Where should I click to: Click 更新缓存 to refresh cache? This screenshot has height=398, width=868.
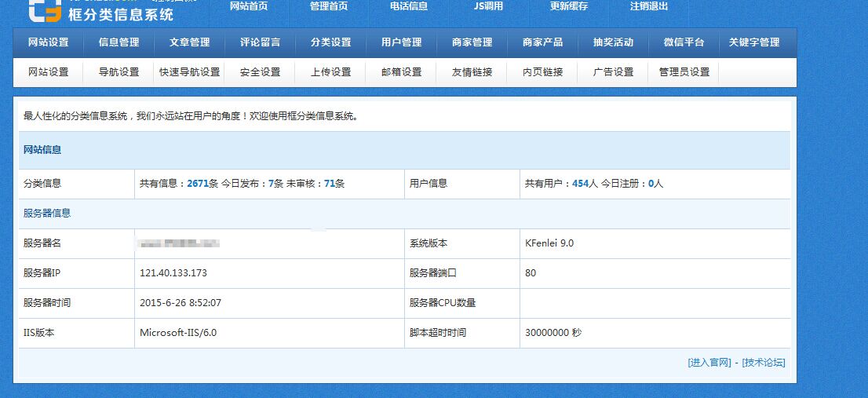[x=569, y=6]
